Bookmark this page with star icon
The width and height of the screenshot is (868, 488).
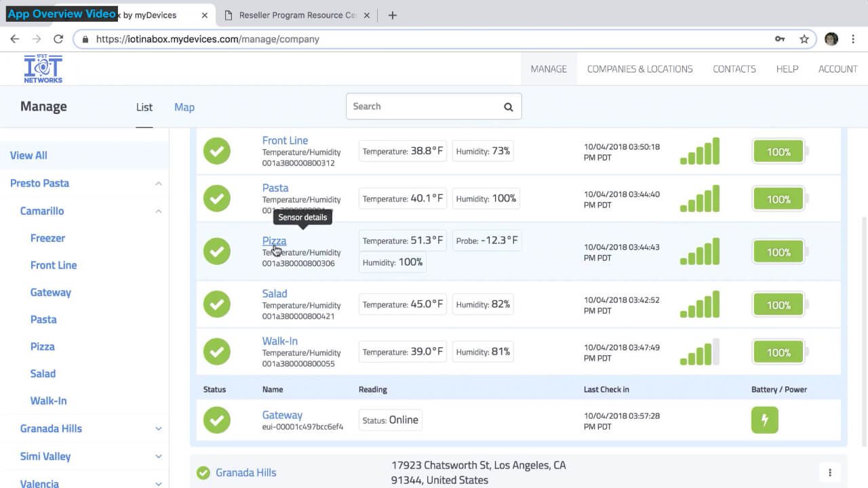coord(804,39)
